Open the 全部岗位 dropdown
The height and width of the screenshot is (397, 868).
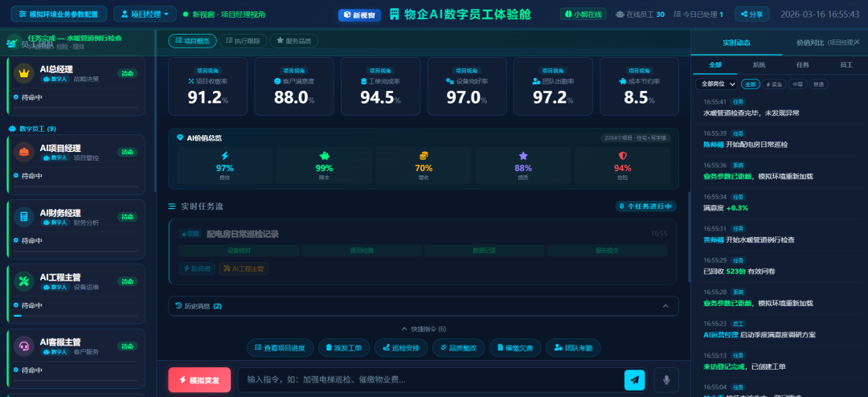point(716,84)
